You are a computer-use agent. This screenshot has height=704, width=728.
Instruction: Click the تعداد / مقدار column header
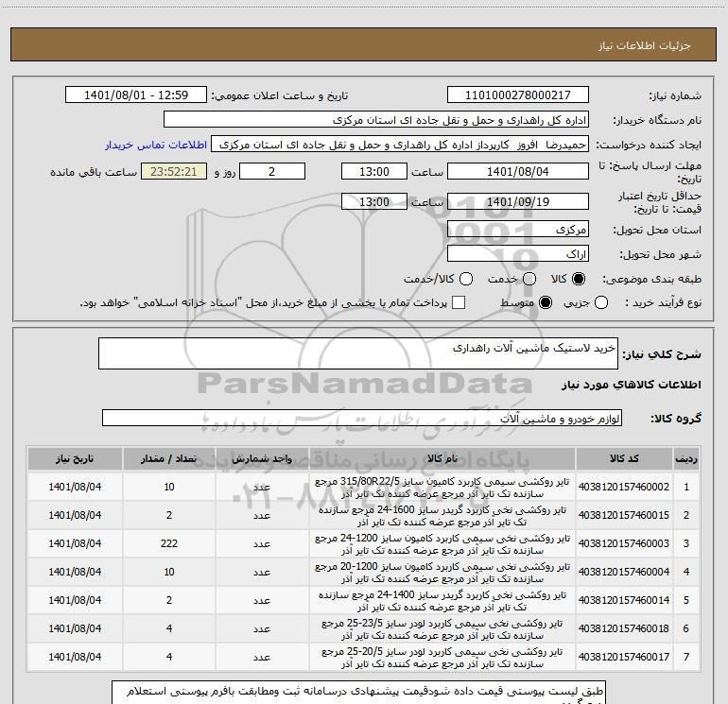pyautogui.click(x=169, y=459)
